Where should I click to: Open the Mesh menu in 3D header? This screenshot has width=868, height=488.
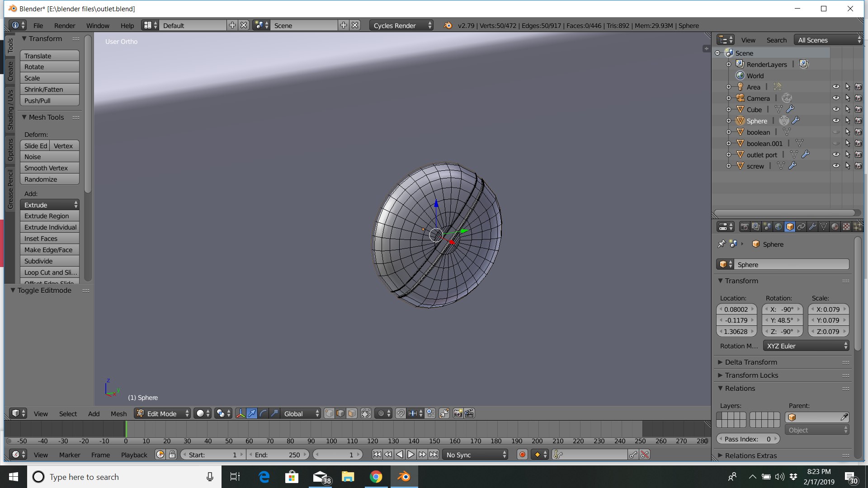click(119, 413)
